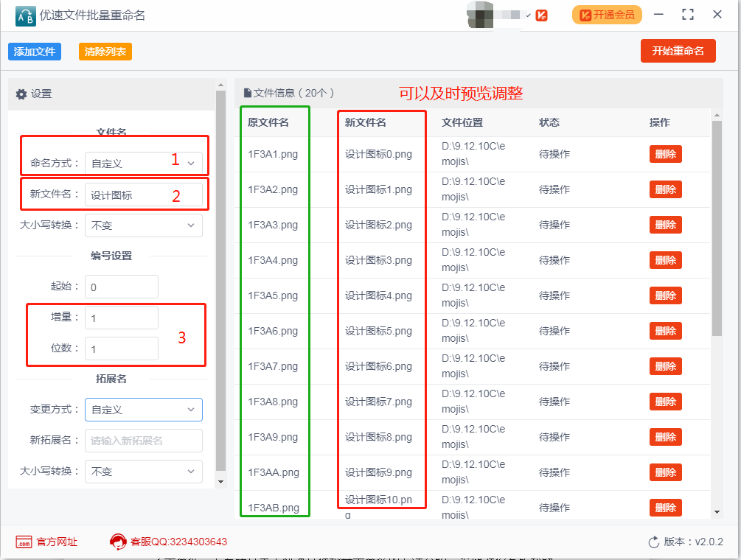741x560 pixels.
Task: Click 状态 column header
Action: (x=549, y=122)
